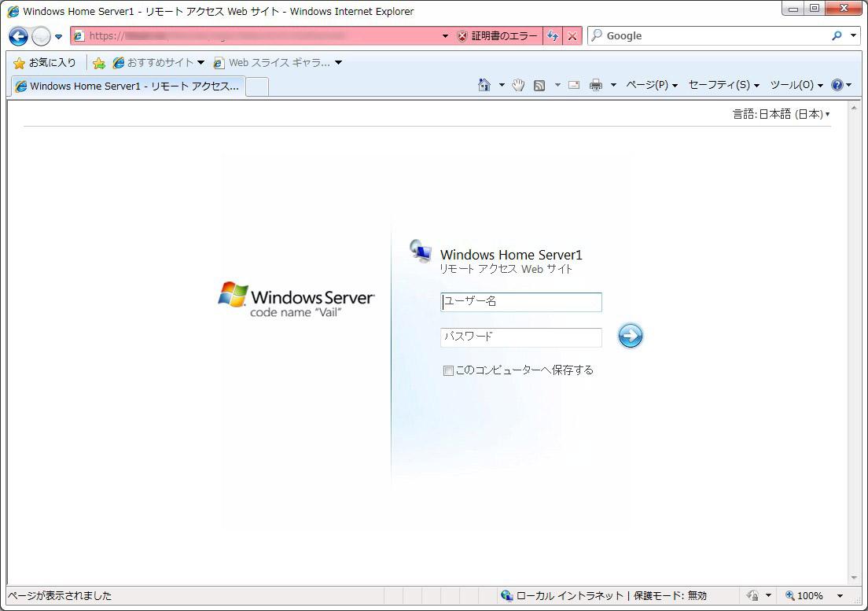Click the scroll up arrow of page scrollbar

click(x=854, y=108)
